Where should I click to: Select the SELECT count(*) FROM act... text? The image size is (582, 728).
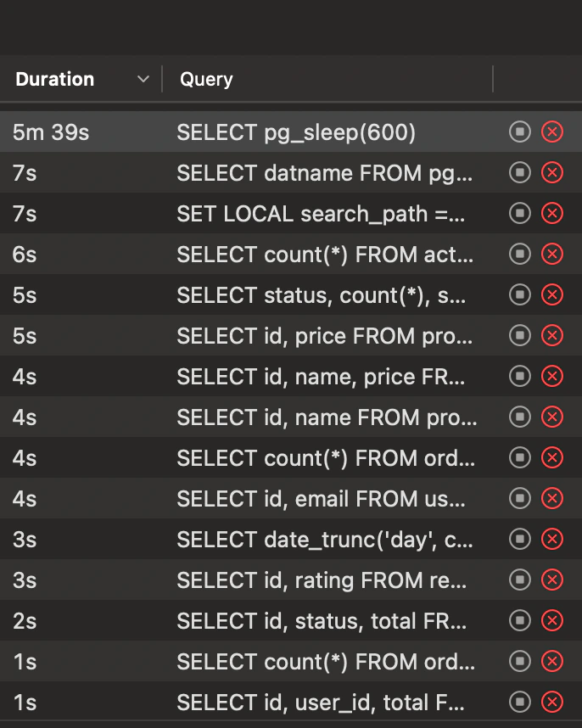[325, 255]
